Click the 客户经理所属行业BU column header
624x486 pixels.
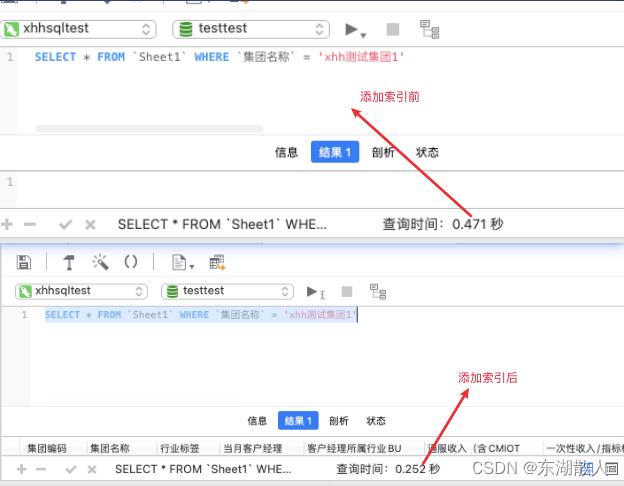point(354,449)
